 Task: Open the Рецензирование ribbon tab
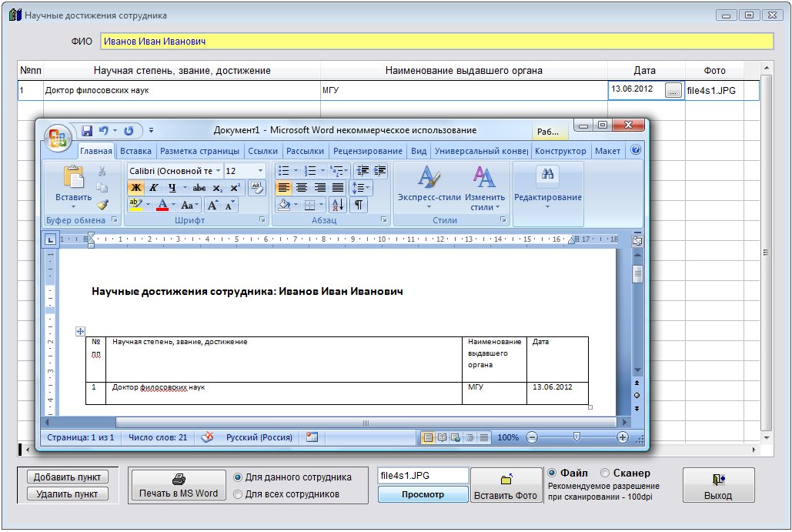click(368, 151)
